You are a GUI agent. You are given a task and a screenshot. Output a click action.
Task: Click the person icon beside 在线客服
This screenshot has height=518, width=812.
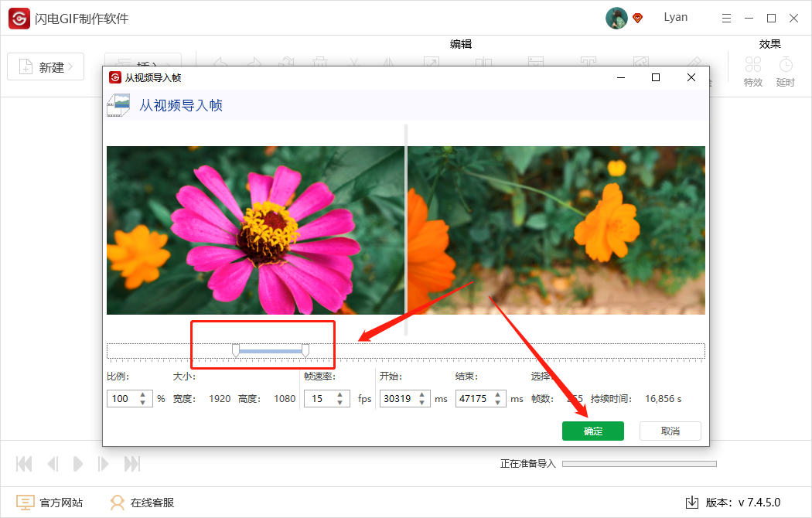(x=118, y=503)
